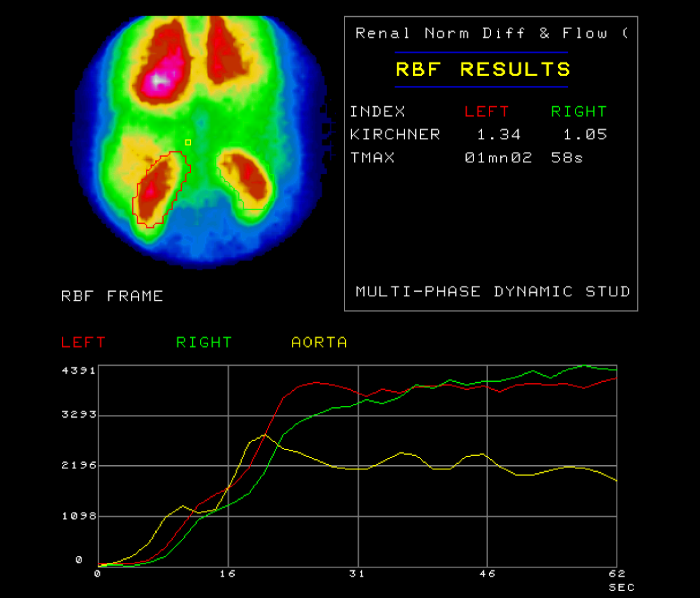Screen dimensions: 700x598
Task: Click the "INDEX" column label
Action: point(377,112)
